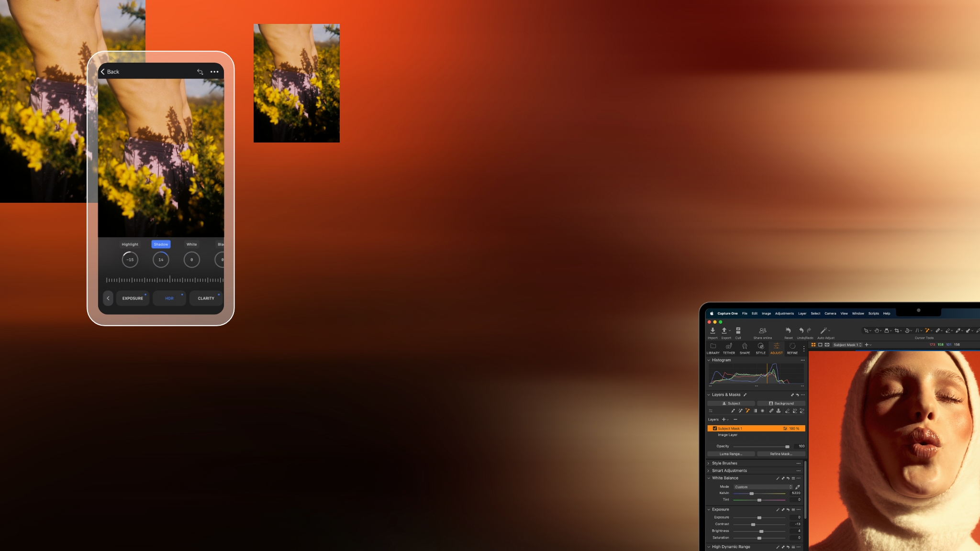This screenshot has height=551, width=980.
Task: Toggle Background mask layer on
Action: point(781,402)
